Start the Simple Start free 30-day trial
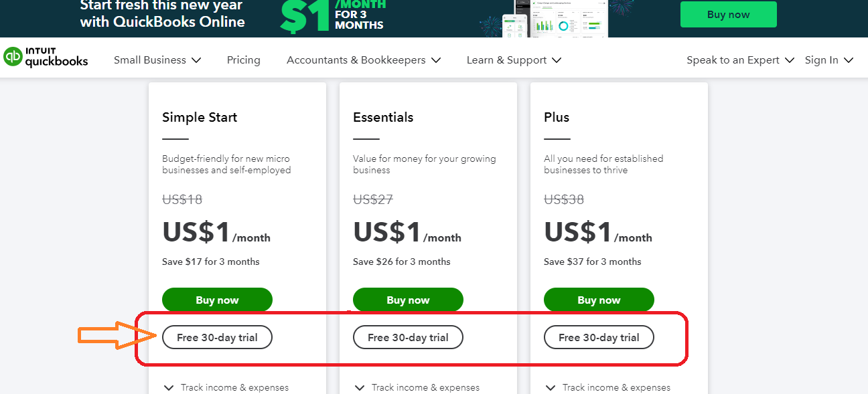This screenshot has height=394, width=868. click(217, 337)
